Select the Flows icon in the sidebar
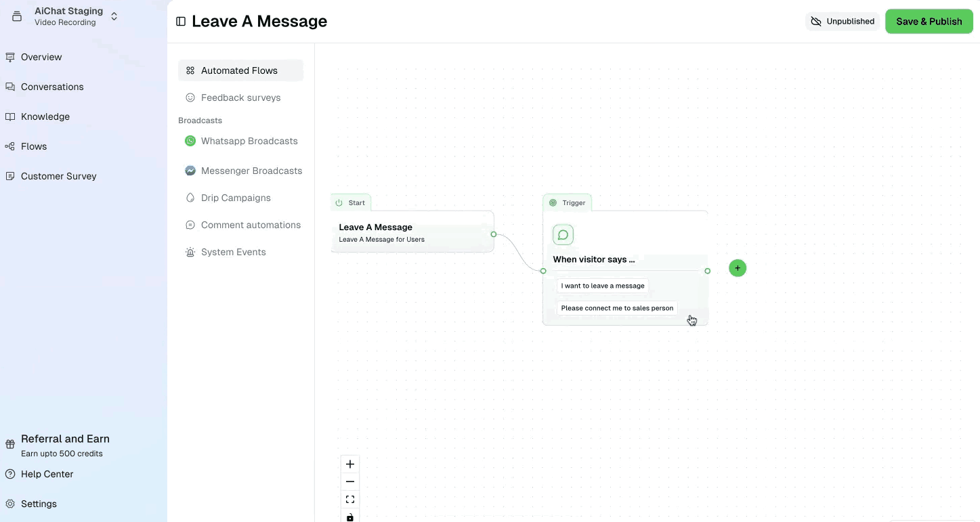This screenshot has width=980, height=522. [x=9, y=146]
